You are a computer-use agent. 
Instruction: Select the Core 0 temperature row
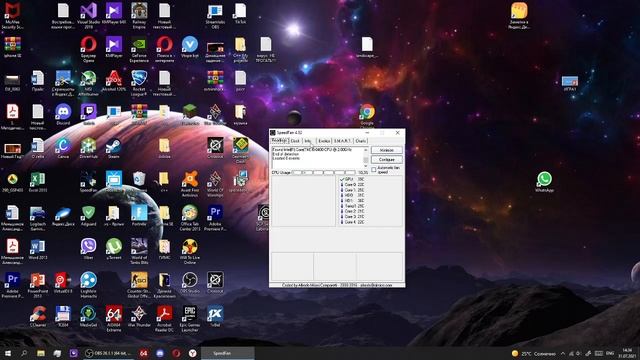[352, 184]
